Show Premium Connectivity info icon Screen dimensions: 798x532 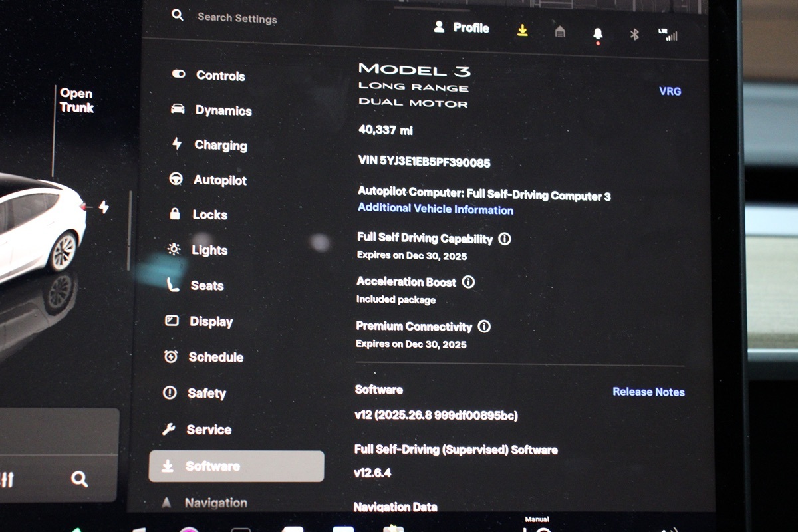tap(484, 327)
